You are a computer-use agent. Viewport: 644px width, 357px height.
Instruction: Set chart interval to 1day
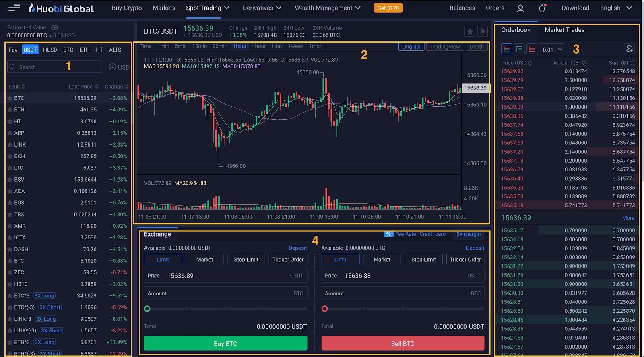(x=277, y=46)
